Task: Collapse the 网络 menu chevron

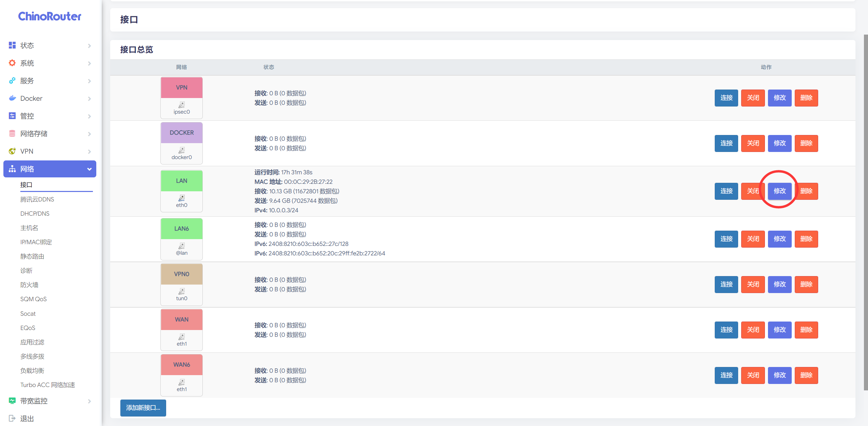Action: tap(90, 169)
